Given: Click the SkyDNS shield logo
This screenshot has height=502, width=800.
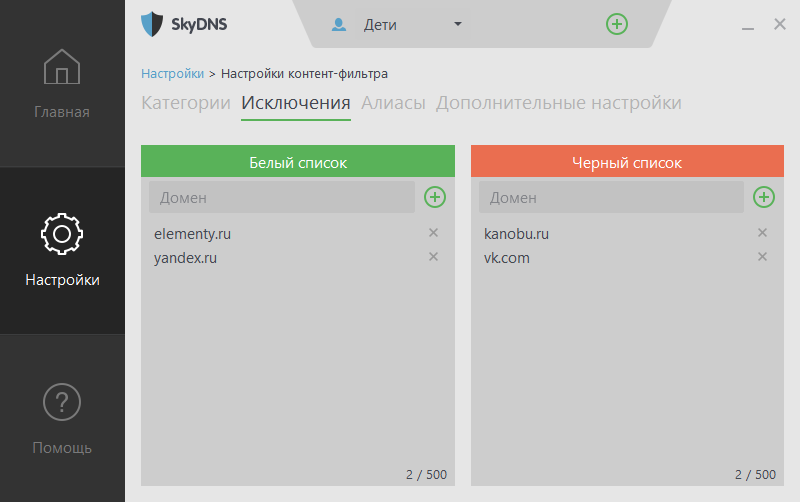Looking at the screenshot, I should 152,24.
